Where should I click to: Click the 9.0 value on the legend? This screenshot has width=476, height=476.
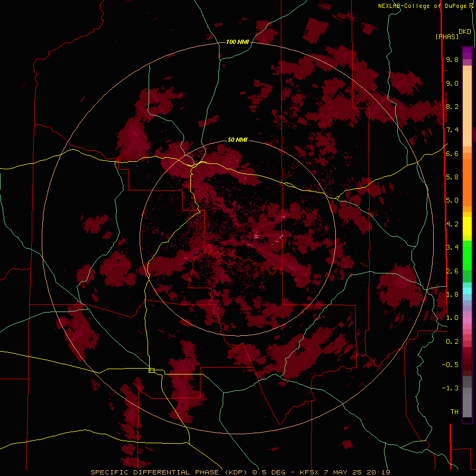coord(452,83)
